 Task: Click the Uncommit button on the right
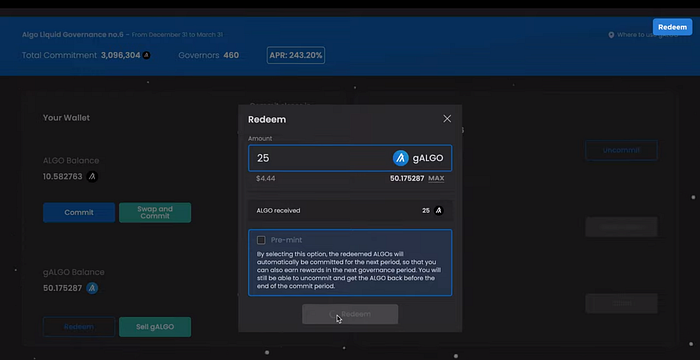(x=621, y=150)
